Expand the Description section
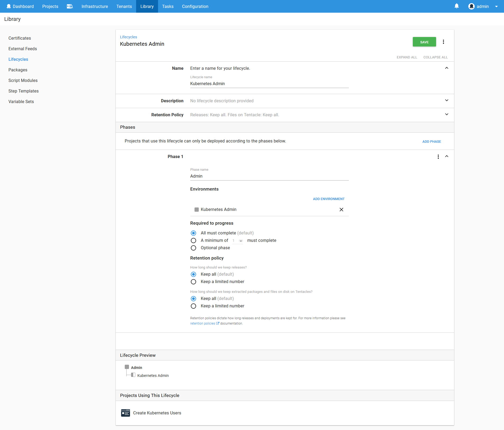The image size is (504, 430). coord(446,100)
